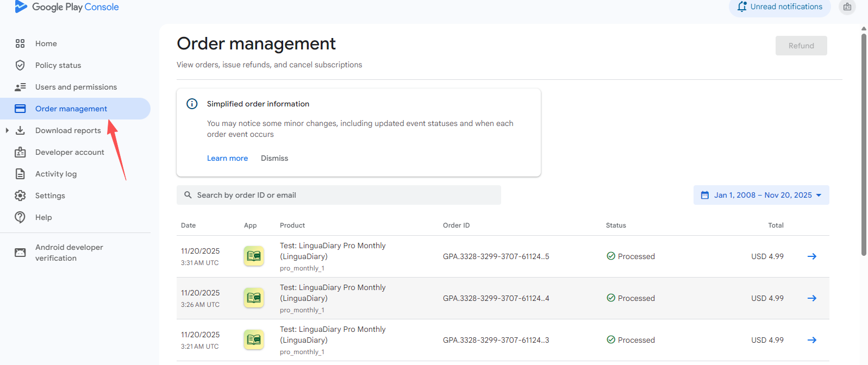The width and height of the screenshot is (868, 365).
Task: Expand the Download reports submenu arrow
Action: pos(7,130)
